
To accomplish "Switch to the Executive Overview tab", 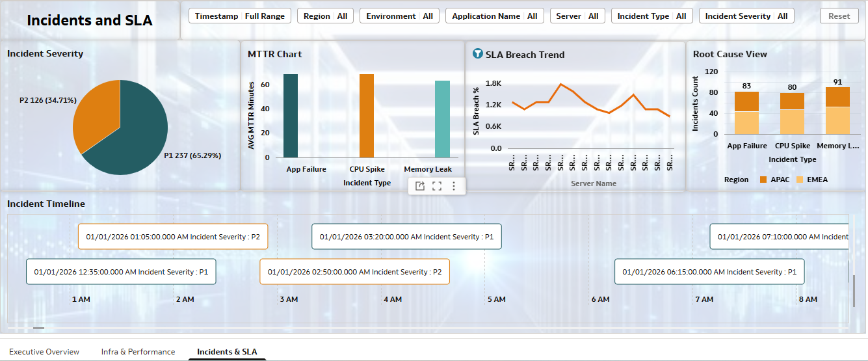I will tap(44, 352).
